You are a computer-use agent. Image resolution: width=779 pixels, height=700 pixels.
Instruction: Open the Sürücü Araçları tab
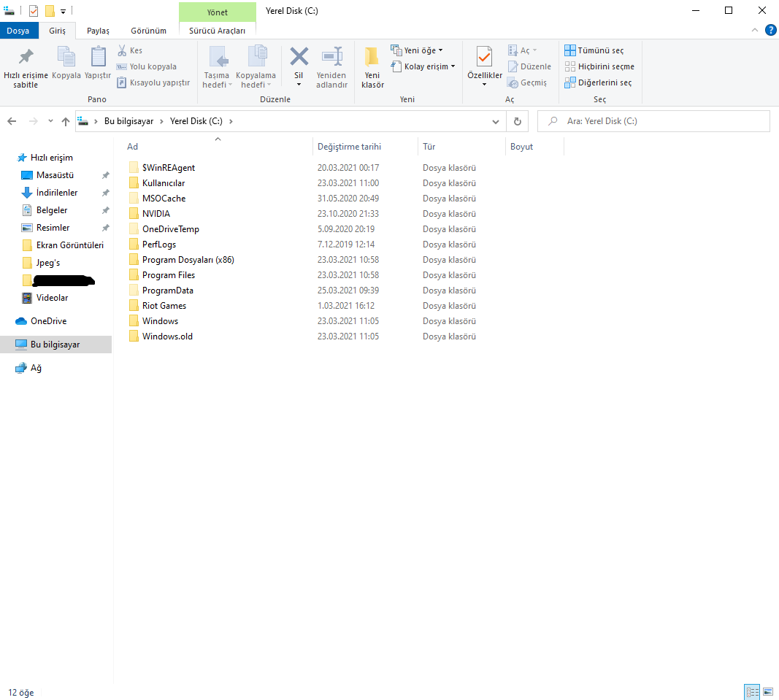click(217, 31)
